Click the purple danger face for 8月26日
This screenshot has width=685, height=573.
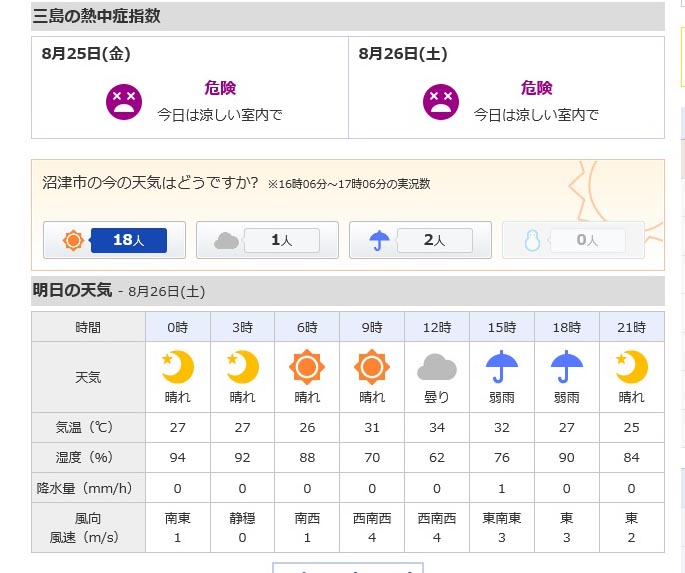point(441,102)
